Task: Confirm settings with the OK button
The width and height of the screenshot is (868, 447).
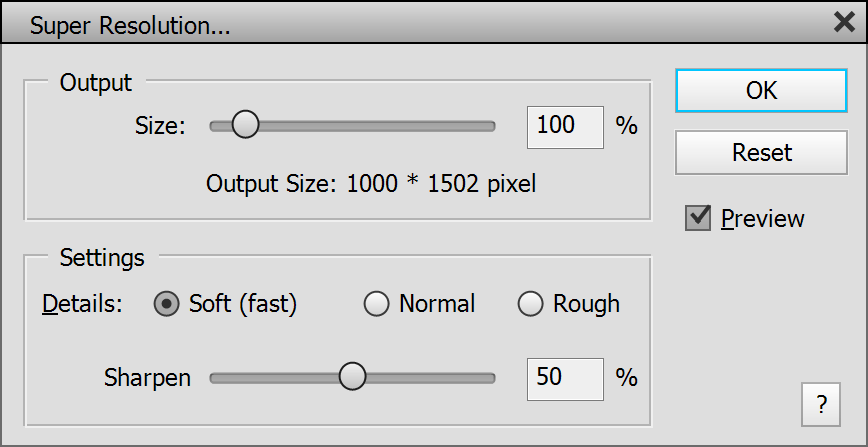Action: coord(761,90)
